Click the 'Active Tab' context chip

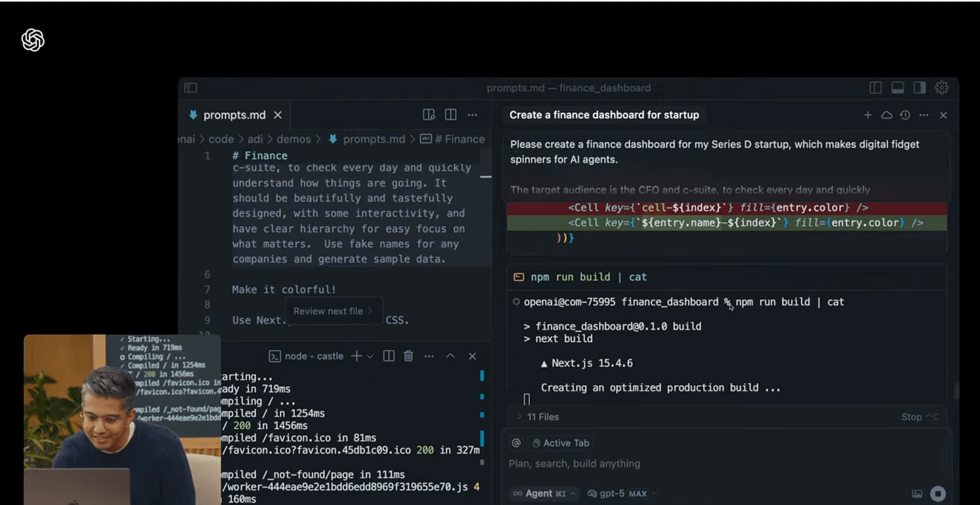point(560,443)
